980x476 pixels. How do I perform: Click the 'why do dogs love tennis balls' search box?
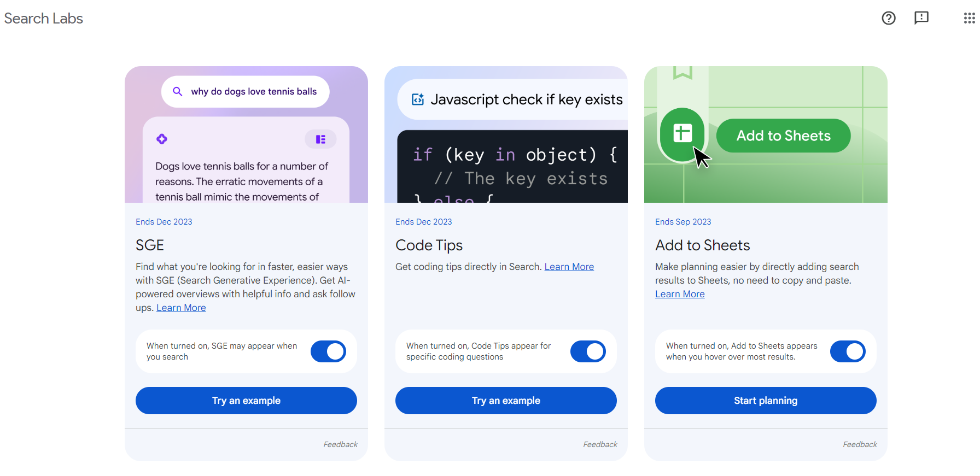click(246, 91)
